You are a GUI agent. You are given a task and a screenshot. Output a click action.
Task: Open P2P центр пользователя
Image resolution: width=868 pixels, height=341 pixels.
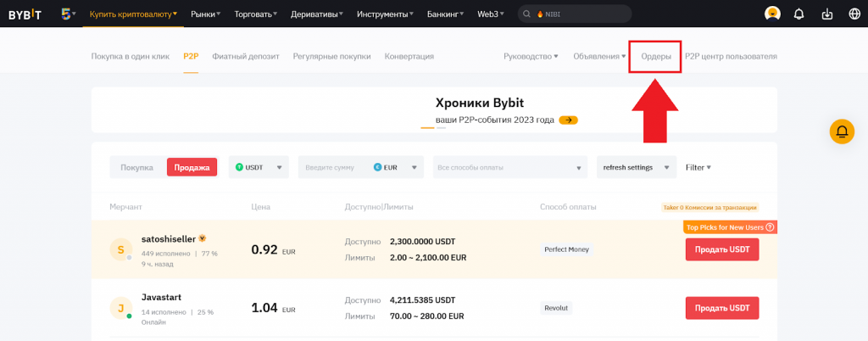tap(731, 57)
